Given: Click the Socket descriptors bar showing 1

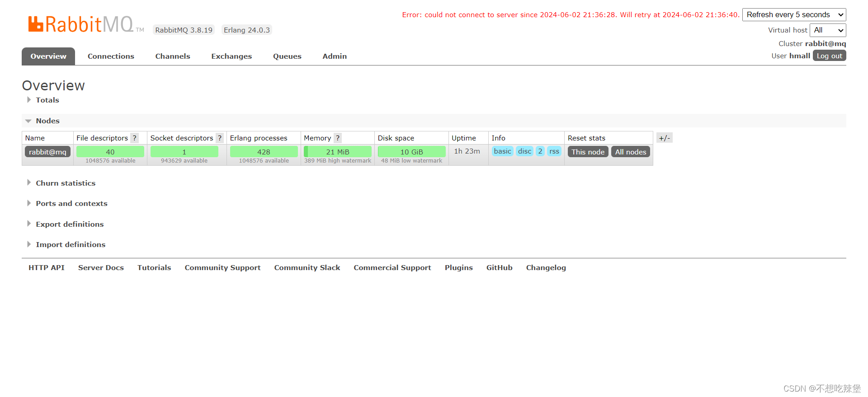Looking at the screenshot, I should tap(184, 152).
